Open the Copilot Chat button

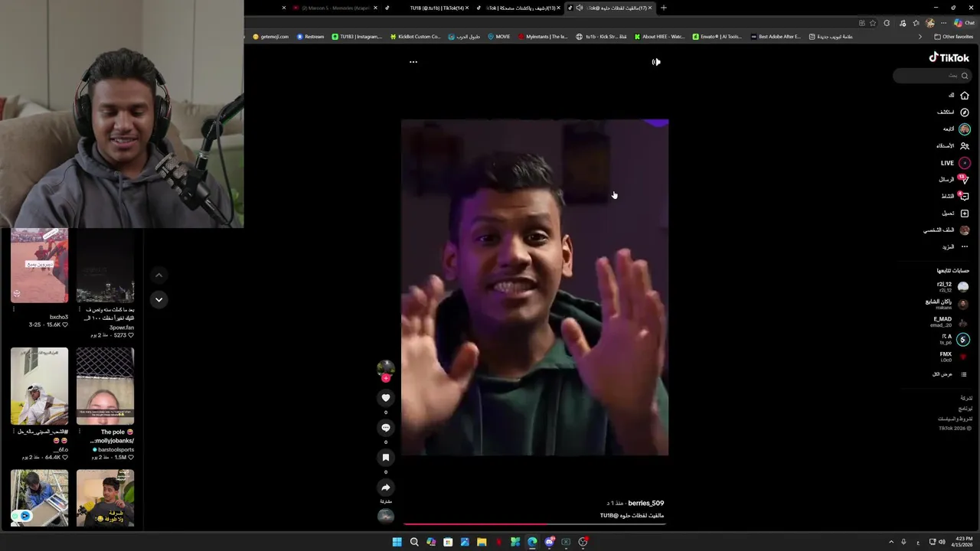[965, 23]
